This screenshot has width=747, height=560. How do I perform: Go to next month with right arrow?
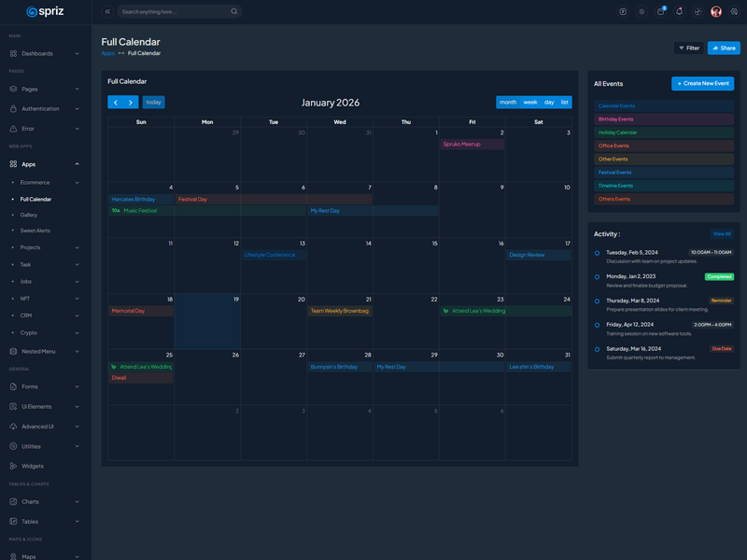click(x=131, y=103)
